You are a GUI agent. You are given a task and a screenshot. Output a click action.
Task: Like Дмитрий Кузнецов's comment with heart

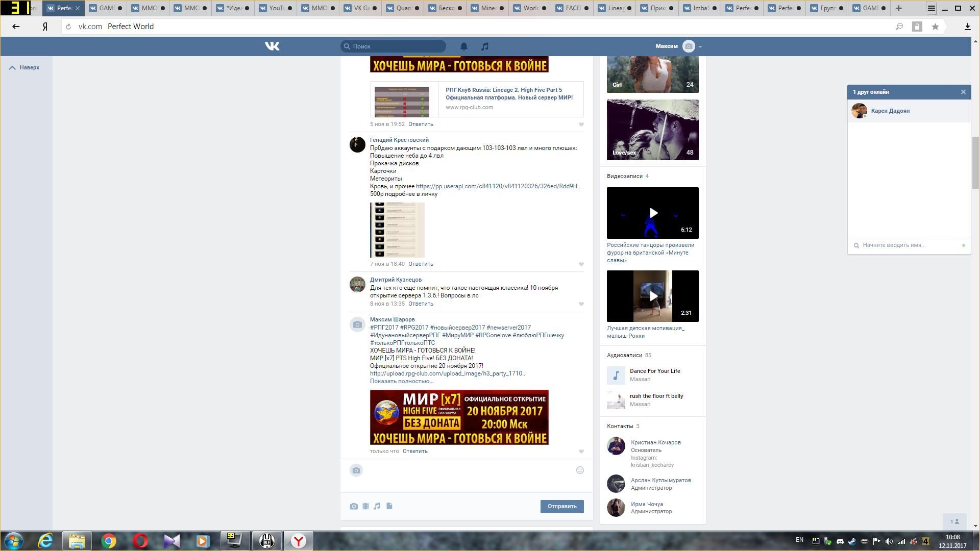pos(581,304)
